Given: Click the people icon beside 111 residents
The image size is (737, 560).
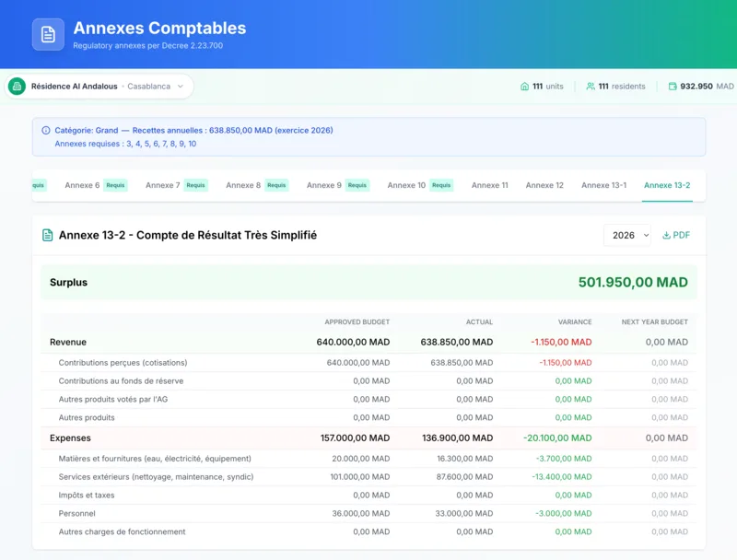Looking at the screenshot, I should 591,87.
